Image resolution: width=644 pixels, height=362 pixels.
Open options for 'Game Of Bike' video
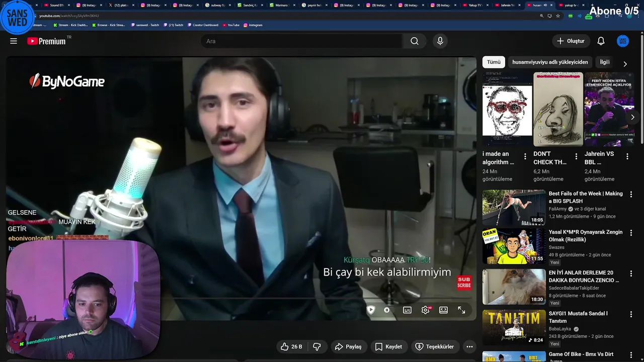(631, 354)
